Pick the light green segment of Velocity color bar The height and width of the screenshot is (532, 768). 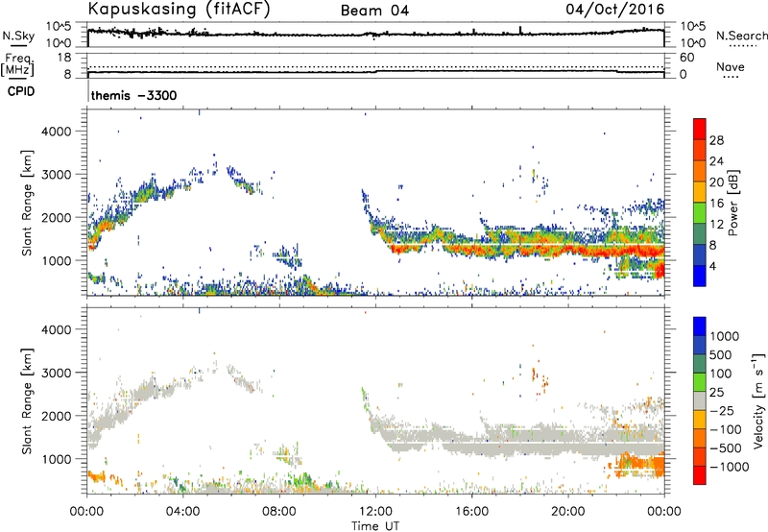coord(700,382)
